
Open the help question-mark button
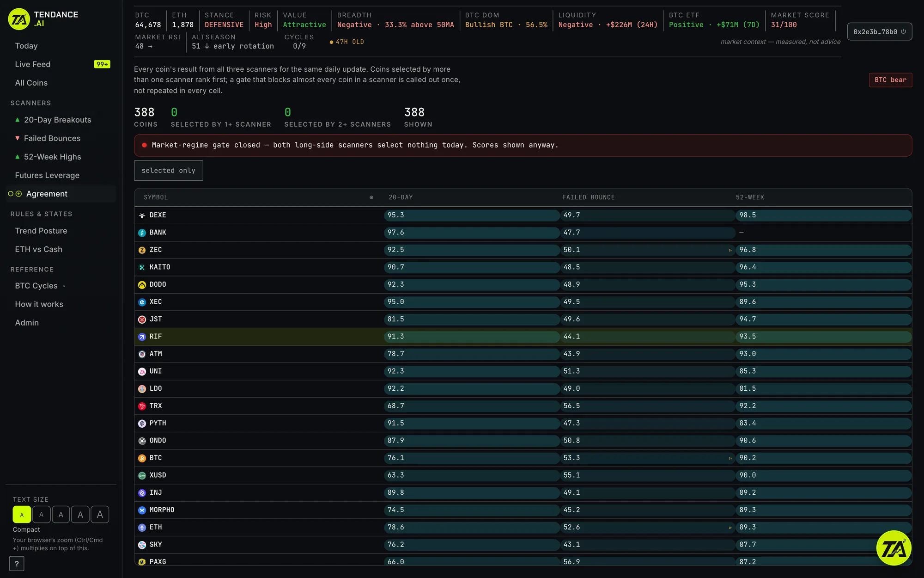17,564
